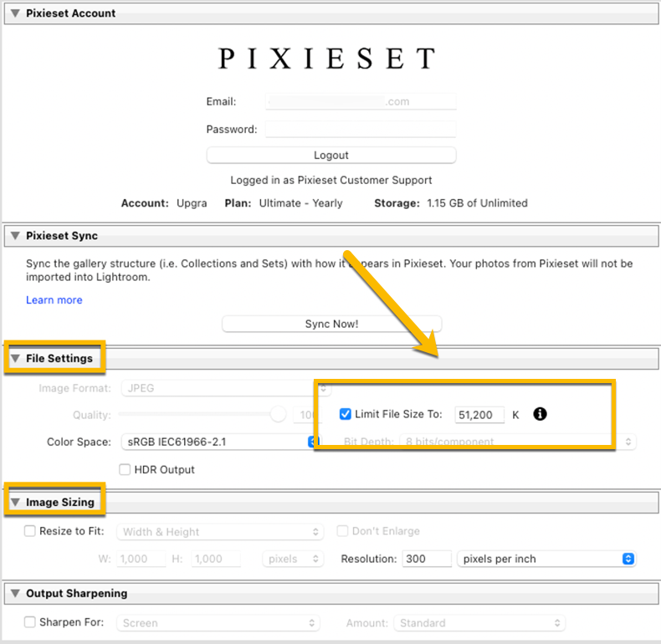Viewport: 661px width, 644px height.
Task: Open the pixels unit dropdown
Action: 293,559
